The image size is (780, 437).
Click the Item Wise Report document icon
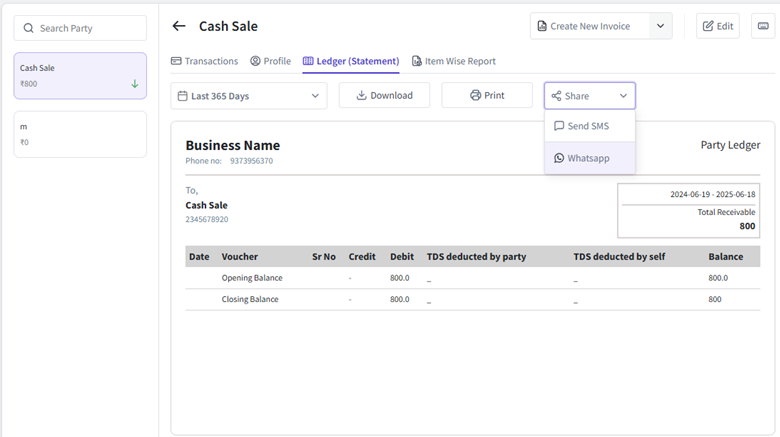tap(416, 61)
